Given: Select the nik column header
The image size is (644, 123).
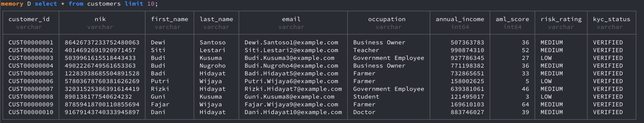Looking at the screenshot, I should click(100, 19).
